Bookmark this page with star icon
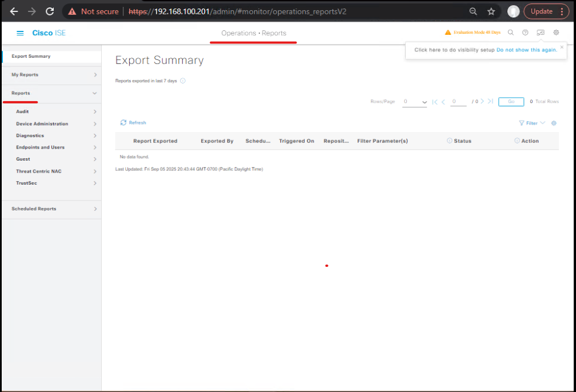Viewport: 576px width, 392px height. click(x=491, y=12)
